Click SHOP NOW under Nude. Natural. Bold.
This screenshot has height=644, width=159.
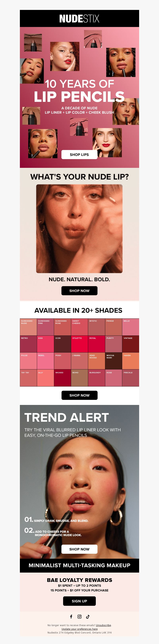click(79, 290)
